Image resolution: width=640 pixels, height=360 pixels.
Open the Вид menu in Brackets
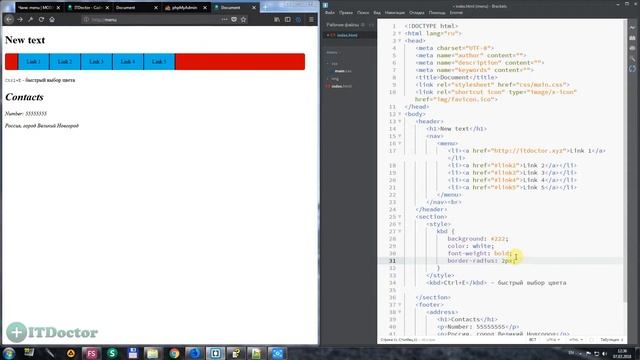click(377, 13)
